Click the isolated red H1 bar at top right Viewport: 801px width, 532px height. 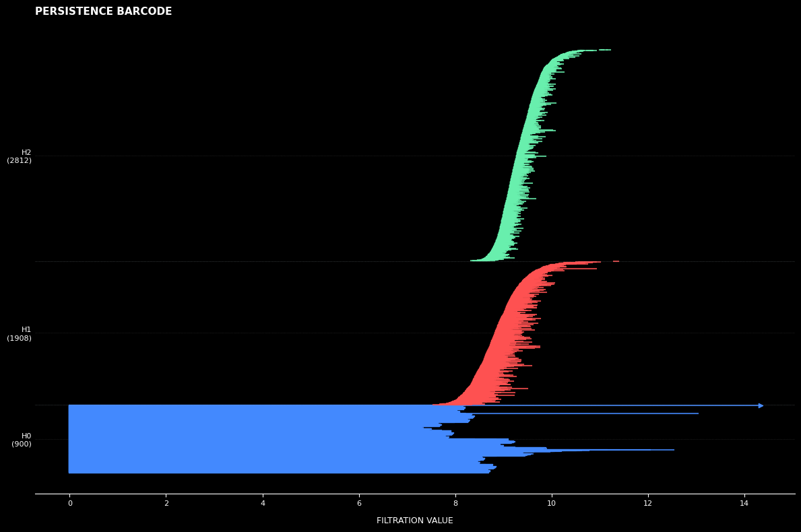(616, 261)
